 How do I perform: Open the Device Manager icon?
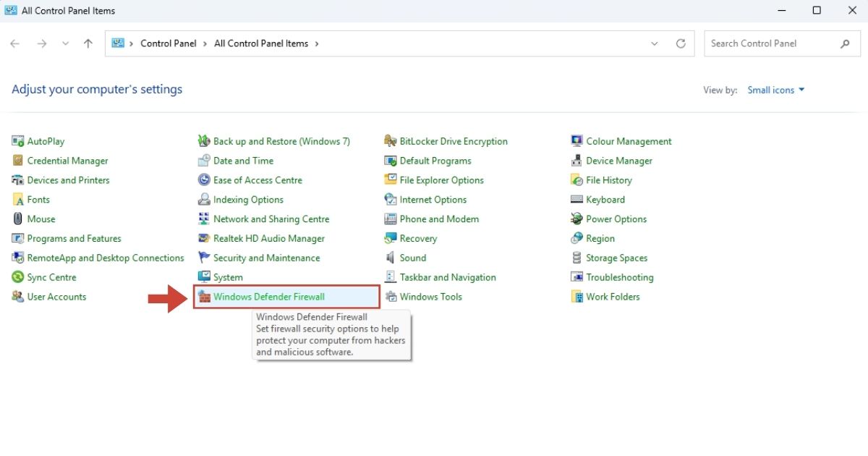tap(576, 161)
